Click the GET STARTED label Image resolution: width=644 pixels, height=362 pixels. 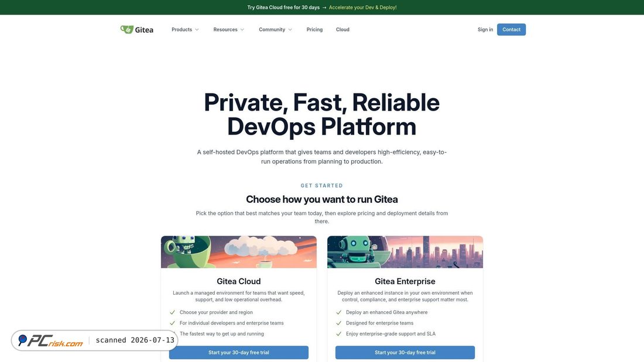click(x=321, y=185)
